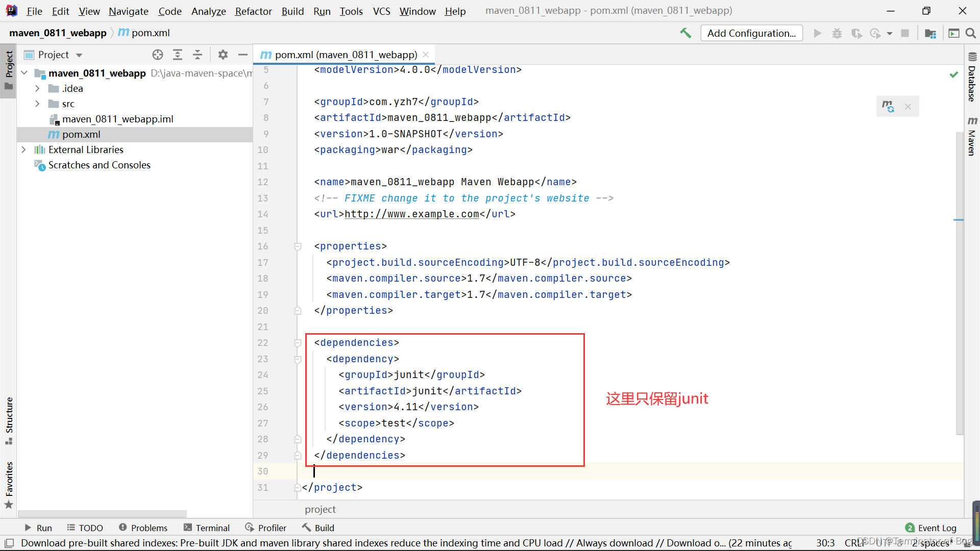Click the Add Configuration button
This screenshot has width=980, height=551.
[751, 32]
